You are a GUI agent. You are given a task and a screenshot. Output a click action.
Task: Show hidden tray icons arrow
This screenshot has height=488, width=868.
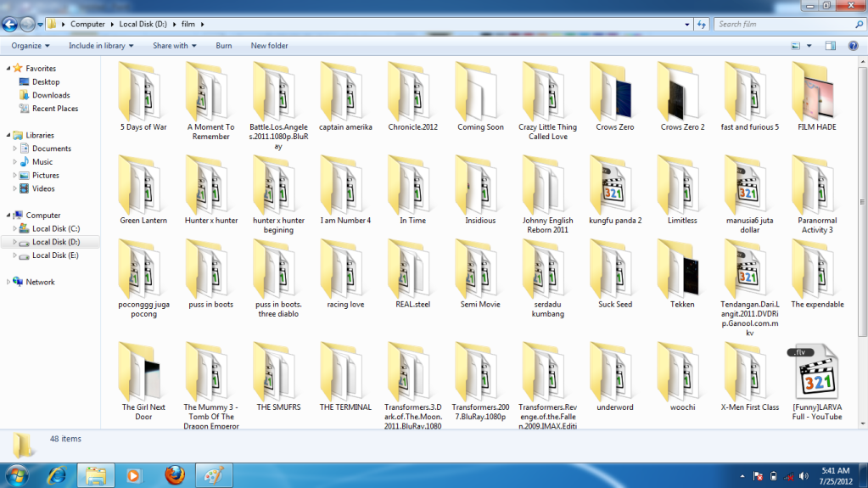[x=742, y=476]
